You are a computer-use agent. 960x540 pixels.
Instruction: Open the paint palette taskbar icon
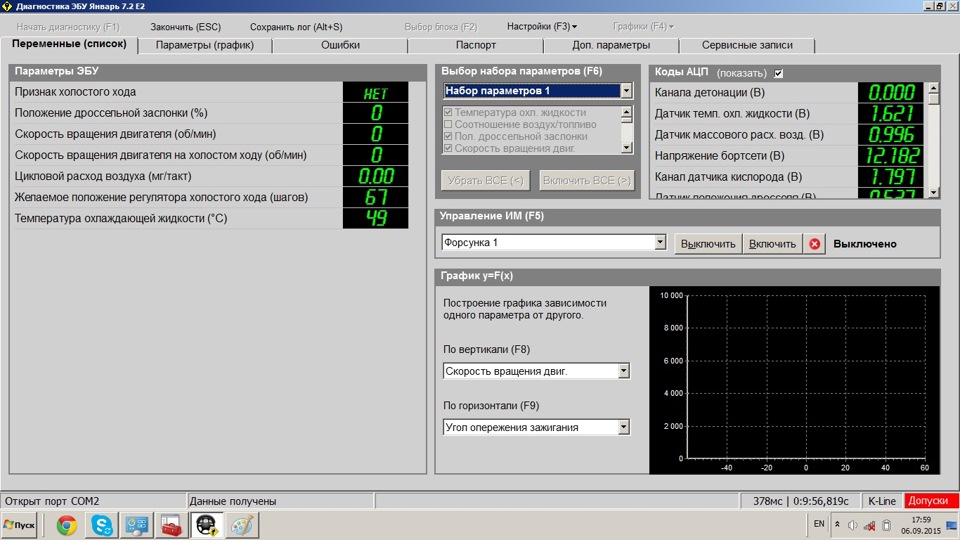(241, 525)
